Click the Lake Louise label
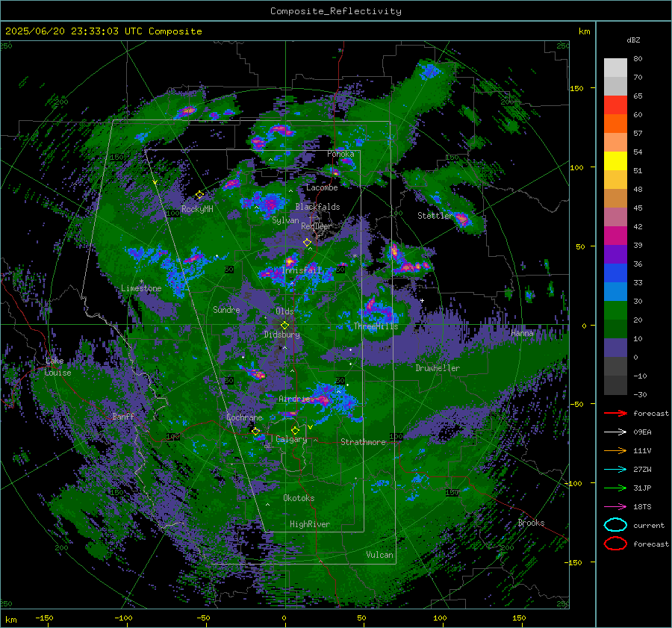The image size is (672, 628). click(57, 367)
